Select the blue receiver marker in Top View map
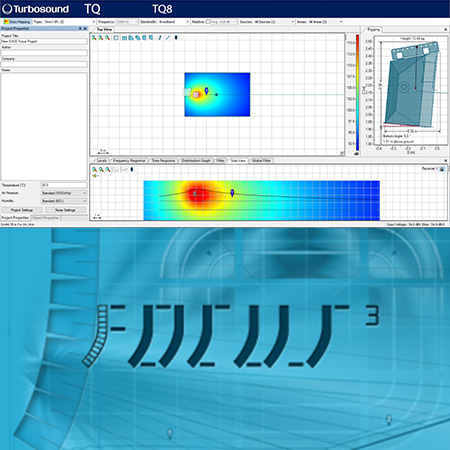 coord(206,91)
